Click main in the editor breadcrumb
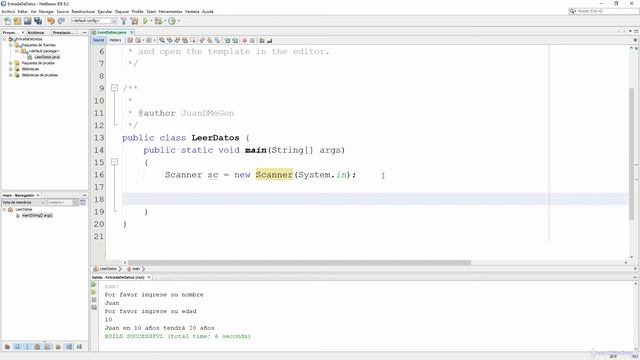The width and height of the screenshot is (640, 360). [134, 269]
